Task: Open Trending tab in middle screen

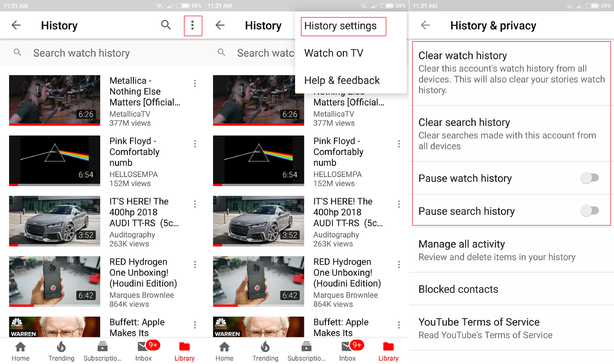Action: click(265, 351)
